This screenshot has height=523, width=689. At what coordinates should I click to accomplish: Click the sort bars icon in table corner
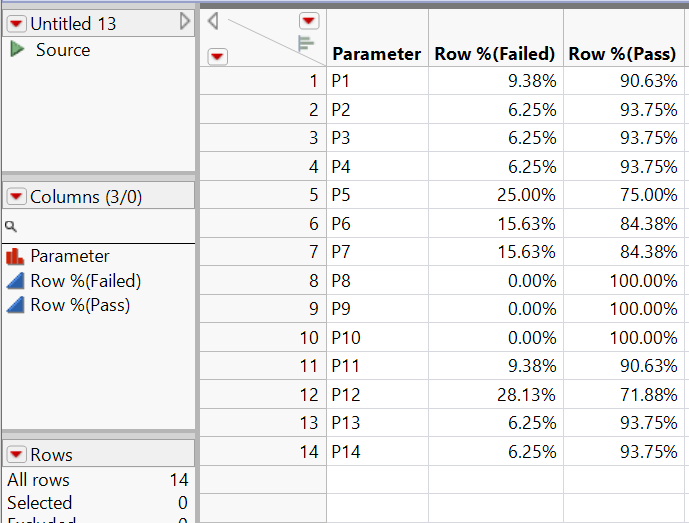(x=307, y=42)
